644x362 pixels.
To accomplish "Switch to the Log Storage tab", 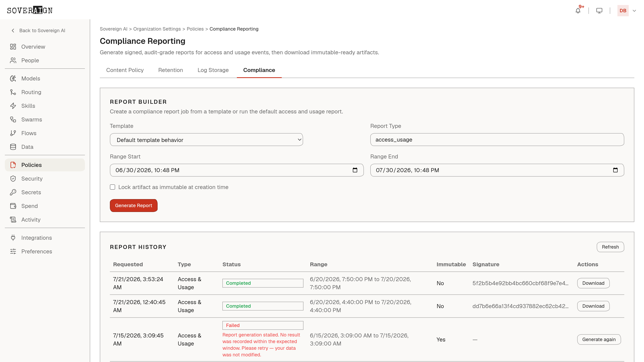I will 213,70.
